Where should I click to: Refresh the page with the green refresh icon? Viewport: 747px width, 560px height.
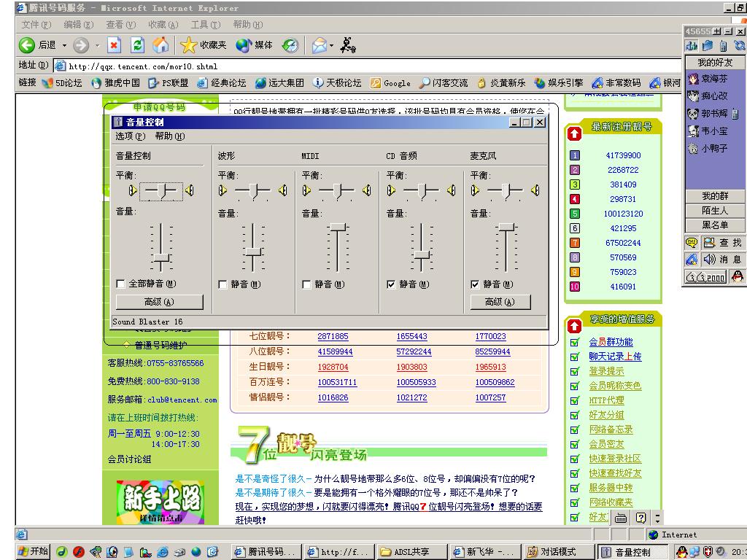(x=137, y=45)
